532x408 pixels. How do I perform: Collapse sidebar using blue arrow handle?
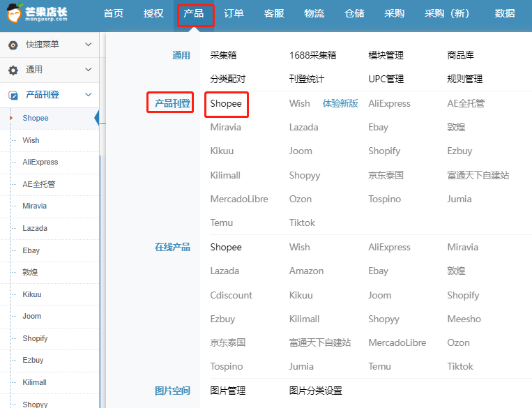[x=97, y=118]
